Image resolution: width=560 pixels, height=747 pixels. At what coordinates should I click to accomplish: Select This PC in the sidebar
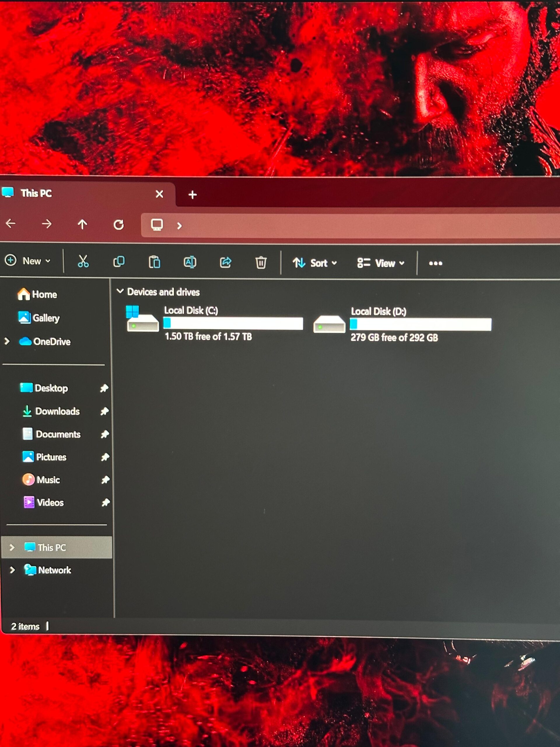(x=57, y=547)
